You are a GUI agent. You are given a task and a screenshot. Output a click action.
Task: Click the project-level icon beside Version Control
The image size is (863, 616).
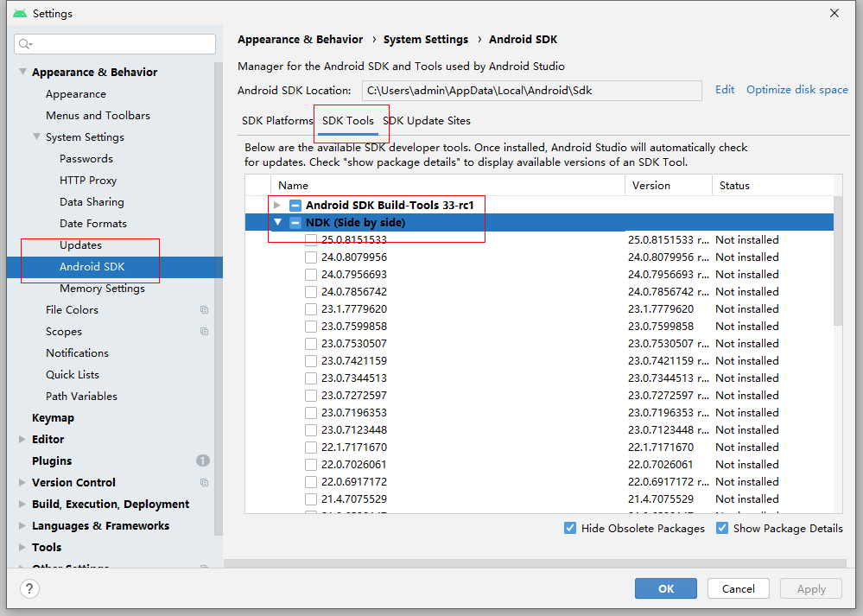coord(205,483)
